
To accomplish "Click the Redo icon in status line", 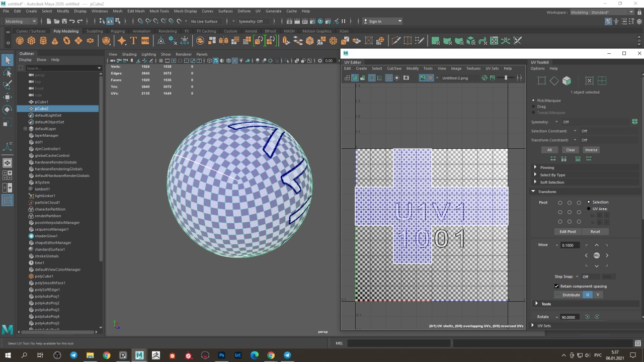I will (79, 21).
